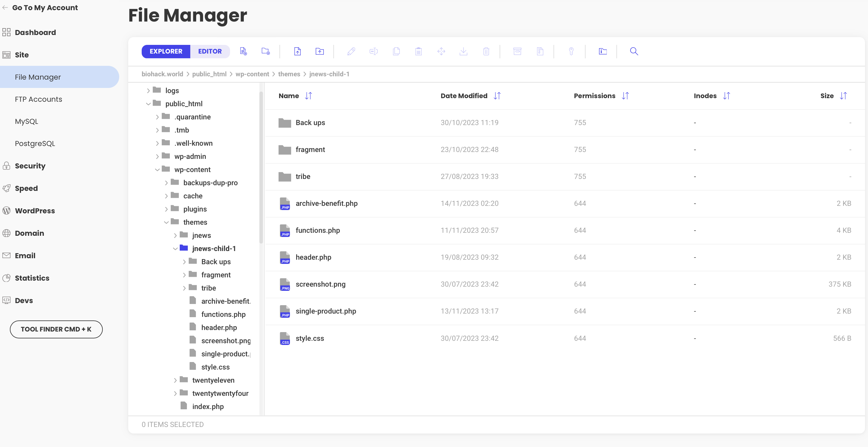The width and height of the screenshot is (868, 447).
Task: Click the Edit pencil icon
Action: tap(351, 51)
